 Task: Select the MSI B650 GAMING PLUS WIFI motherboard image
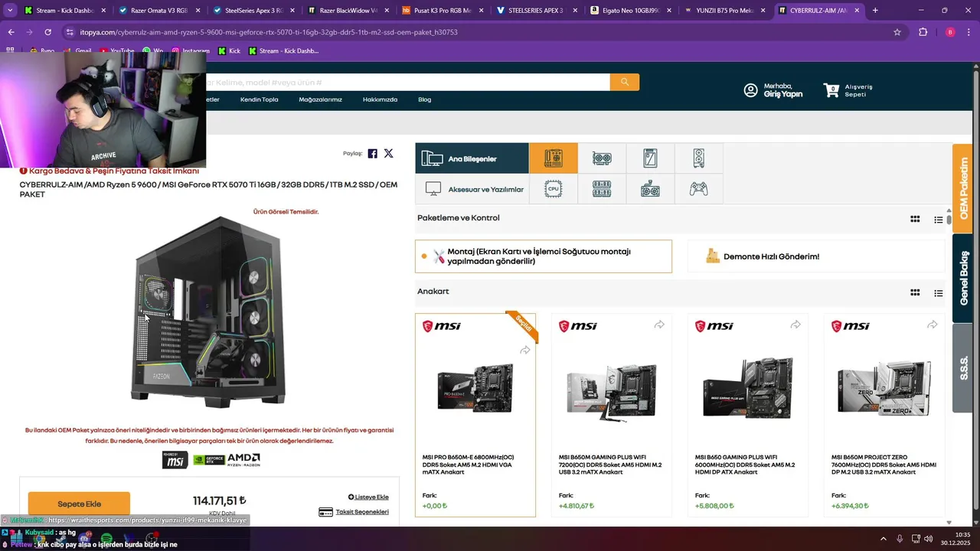(747, 389)
